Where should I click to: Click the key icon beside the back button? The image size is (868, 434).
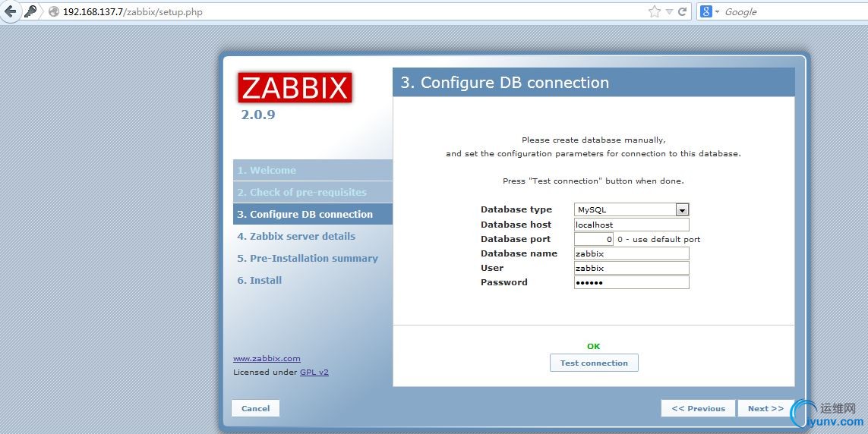pyautogui.click(x=31, y=11)
